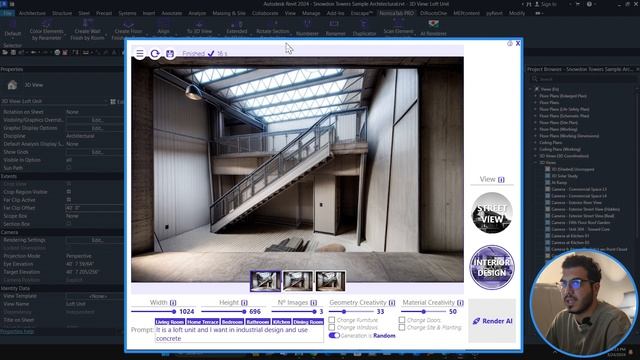
Task: Save the rendered image with disk icon
Action: 170,53
